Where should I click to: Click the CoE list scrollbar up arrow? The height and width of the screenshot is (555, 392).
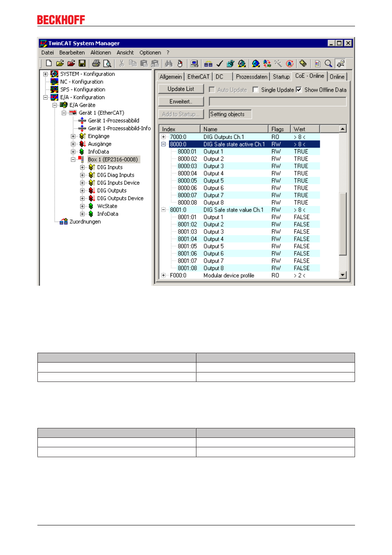tap(343, 129)
